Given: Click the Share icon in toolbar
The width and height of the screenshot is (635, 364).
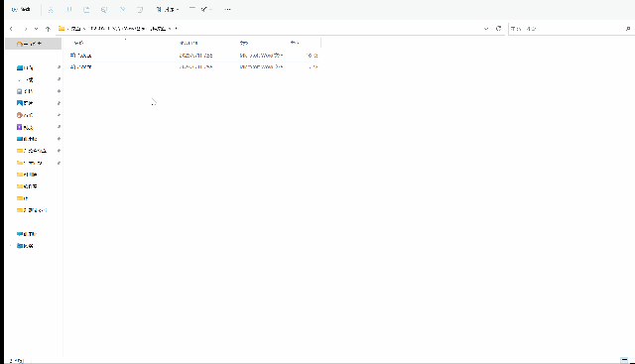Looking at the screenshot, I should tap(122, 9).
